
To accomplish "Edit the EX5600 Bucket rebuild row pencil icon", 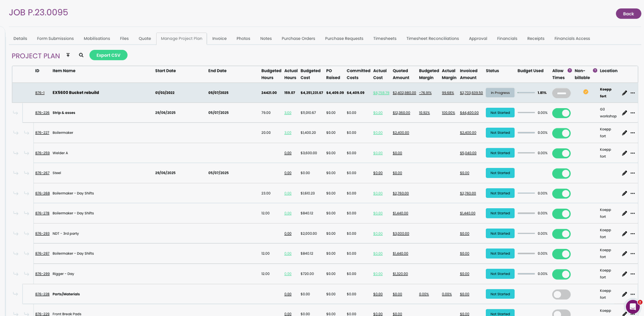I will coord(624,93).
